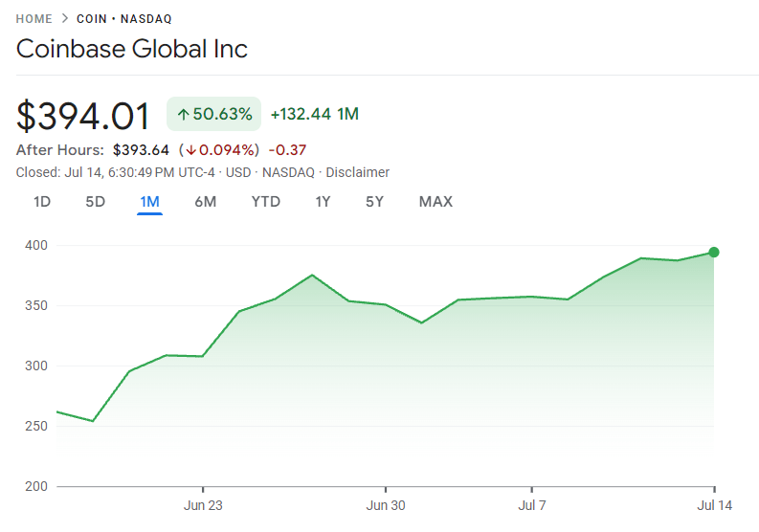Image resolution: width=759 pixels, height=532 pixels.
Task: Click the Jul 7 date axis label
Action: coord(532,505)
